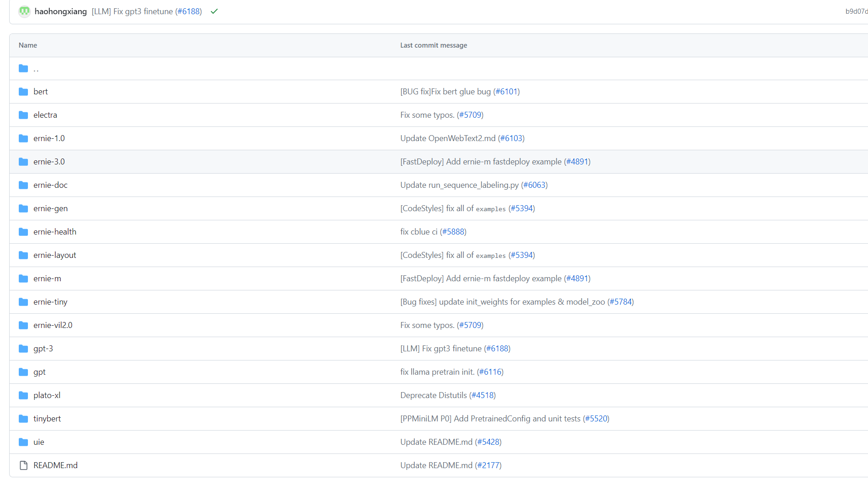Open the ernie-1.0 directory
Image resolution: width=868 pixels, height=486 pixels.
point(49,138)
